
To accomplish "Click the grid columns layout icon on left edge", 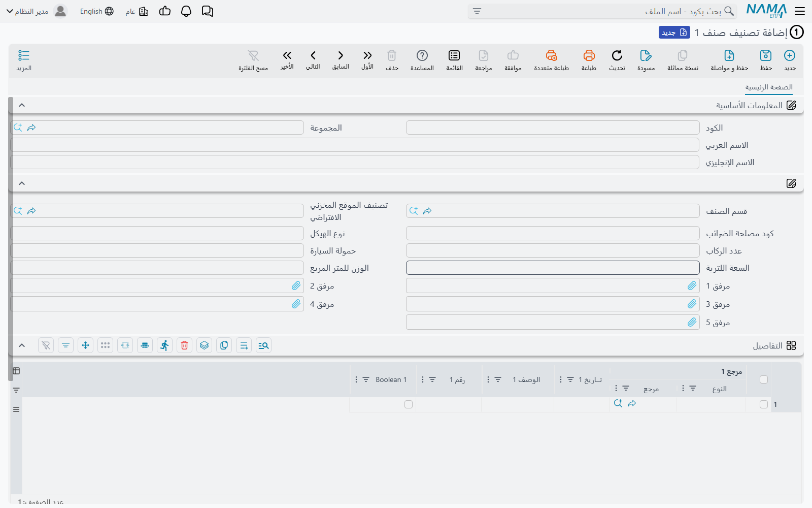I will pyautogui.click(x=16, y=371).
